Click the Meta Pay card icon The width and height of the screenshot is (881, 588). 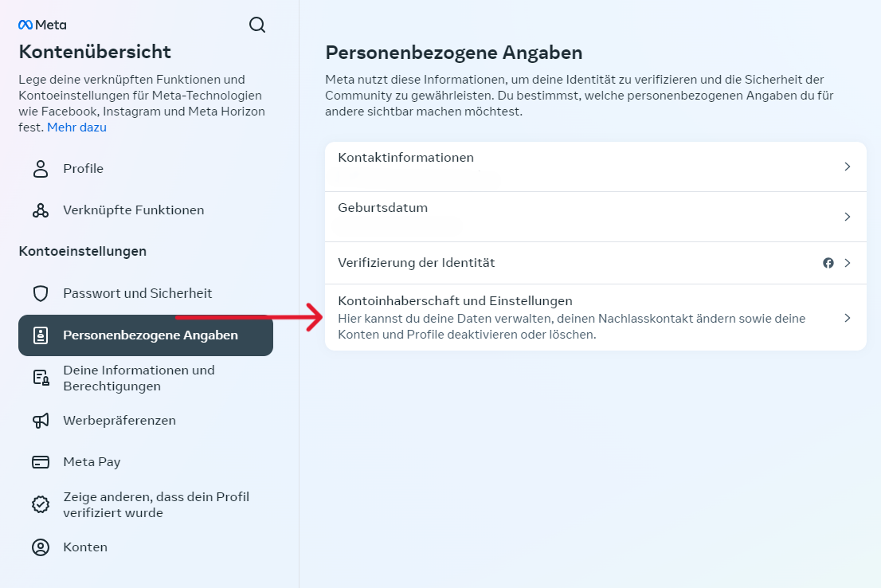point(41,462)
